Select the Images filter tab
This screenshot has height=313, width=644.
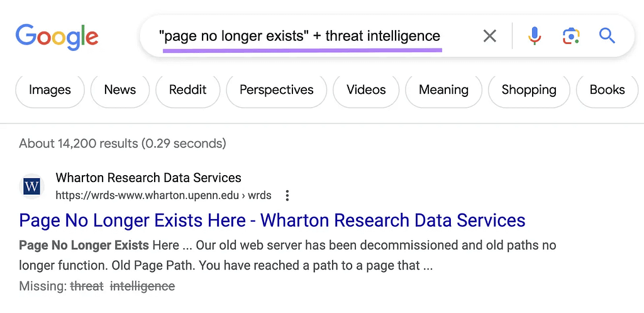point(50,90)
